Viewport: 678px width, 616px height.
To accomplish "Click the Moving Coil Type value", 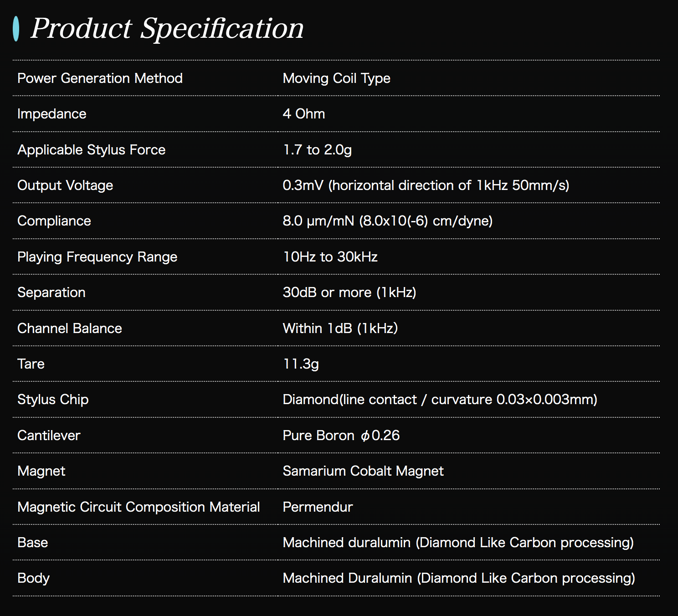I will (x=336, y=78).
